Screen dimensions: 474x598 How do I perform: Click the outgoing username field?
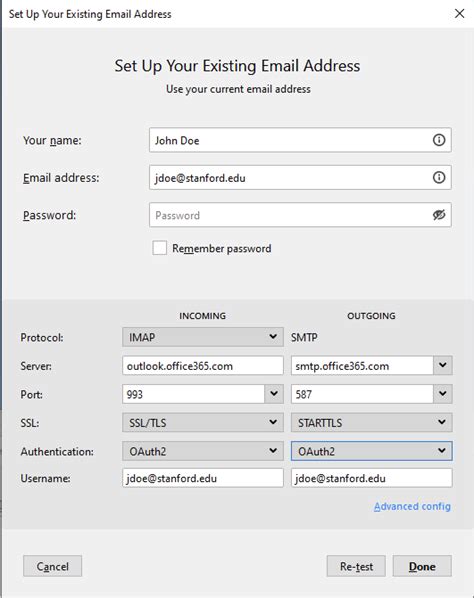(372, 478)
